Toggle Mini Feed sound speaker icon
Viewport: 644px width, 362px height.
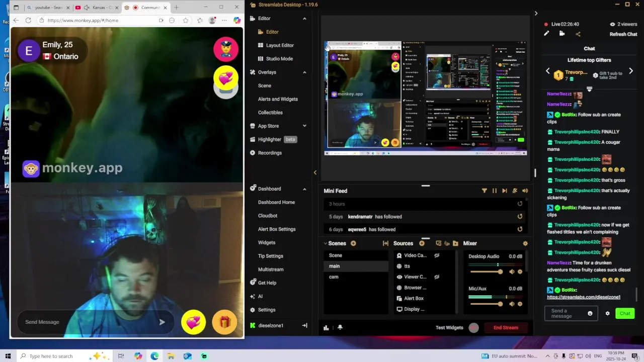525,191
